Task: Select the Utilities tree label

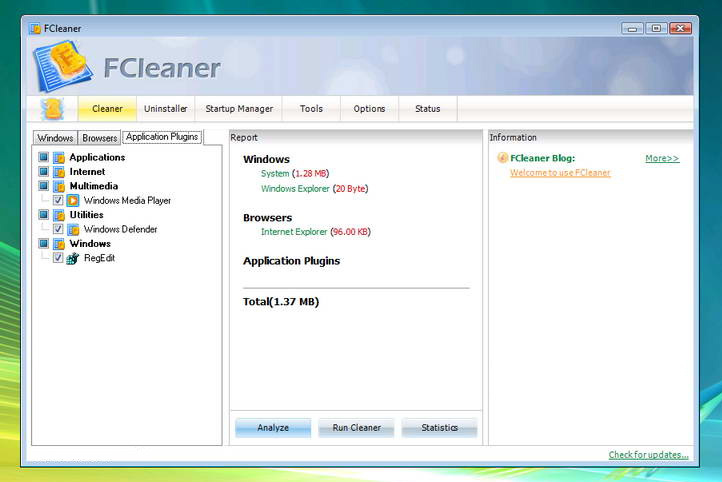Action: [x=87, y=215]
